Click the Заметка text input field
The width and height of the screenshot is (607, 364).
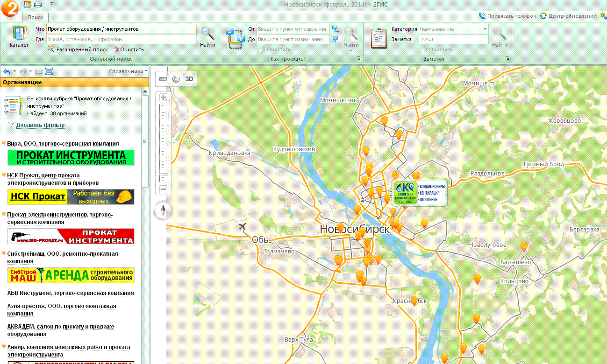tap(453, 39)
